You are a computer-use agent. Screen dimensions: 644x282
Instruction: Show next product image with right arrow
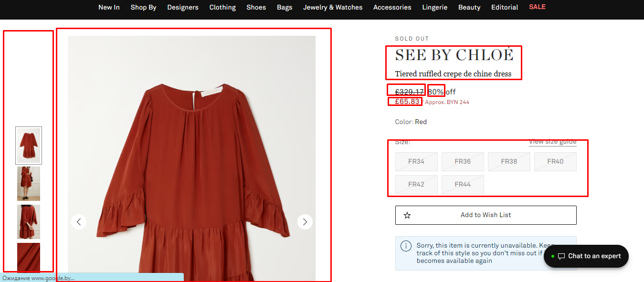click(305, 222)
